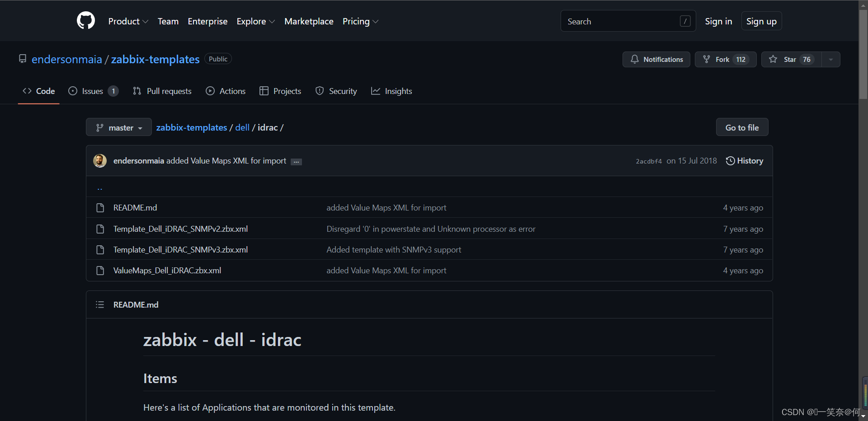Open the star list dropdown arrow
This screenshot has height=421, width=868.
[831, 59]
